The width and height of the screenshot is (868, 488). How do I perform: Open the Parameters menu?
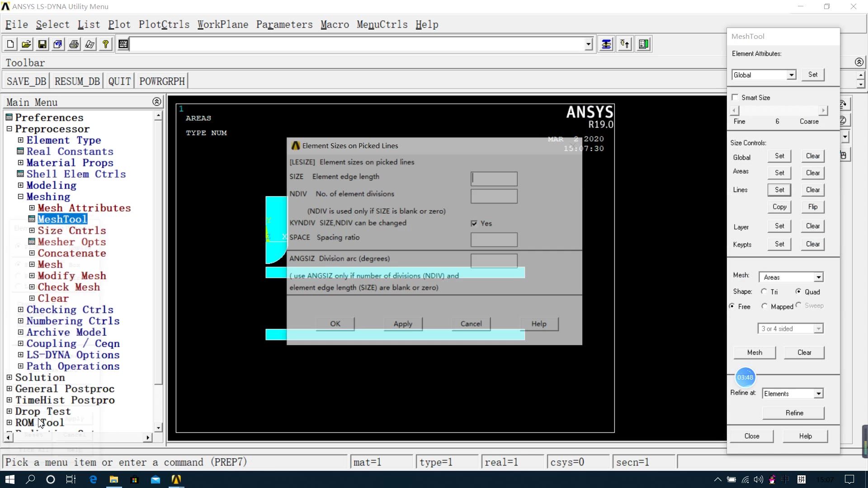pos(284,24)
